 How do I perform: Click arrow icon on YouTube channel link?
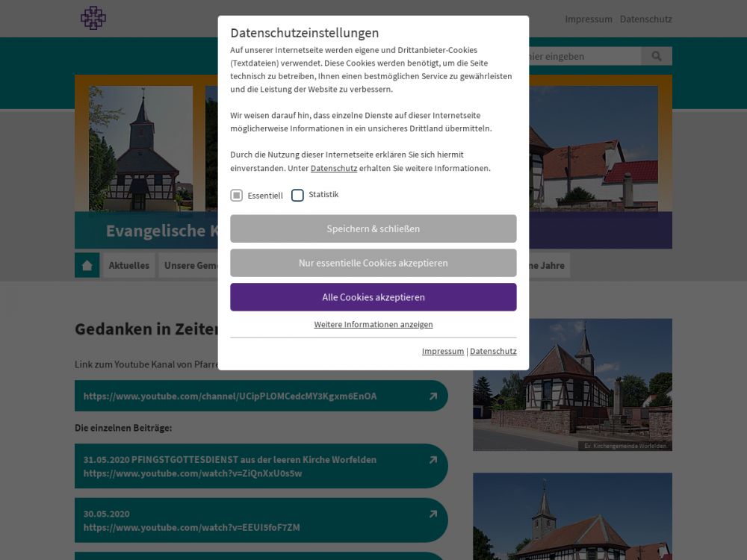tap(433, 396)
